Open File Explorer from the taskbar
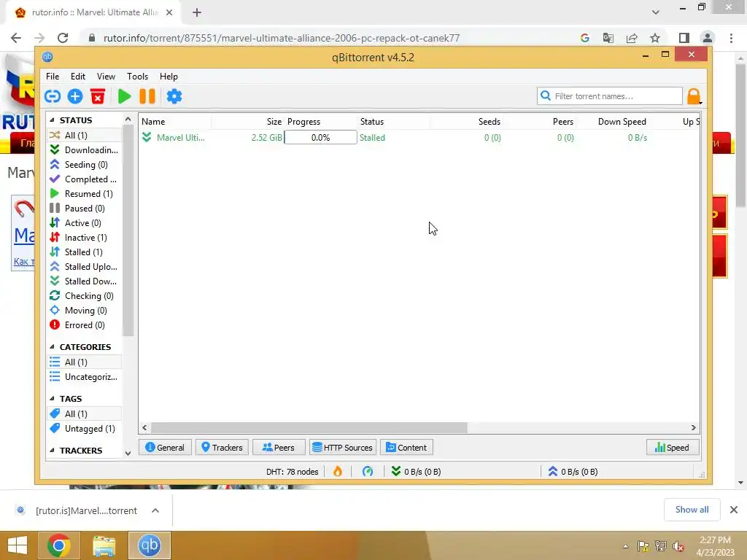Image resolution: width=747 pixels, height=560 pixels. tap(104, 545)
